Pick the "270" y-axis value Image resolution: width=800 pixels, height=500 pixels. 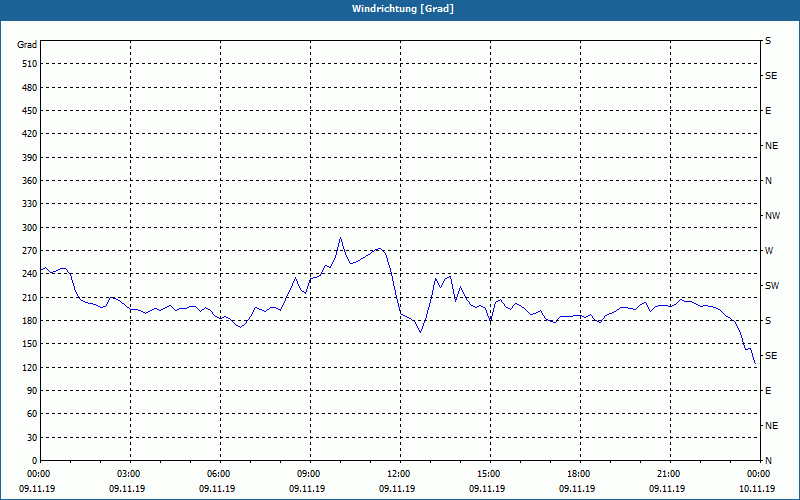30,251
